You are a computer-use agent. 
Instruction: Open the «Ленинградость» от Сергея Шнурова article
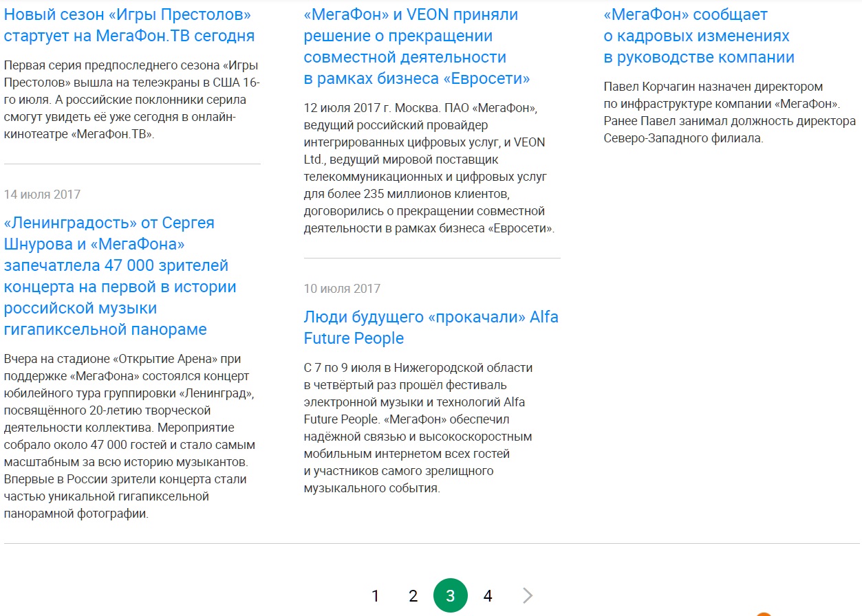[120, 276]
